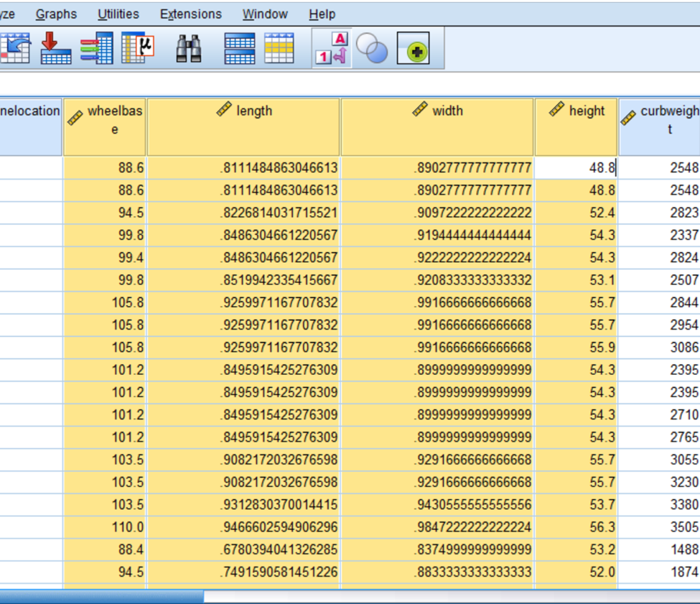Open the Utilities menu
Screen dimensions: 700x604
click(x=117, y=14)
